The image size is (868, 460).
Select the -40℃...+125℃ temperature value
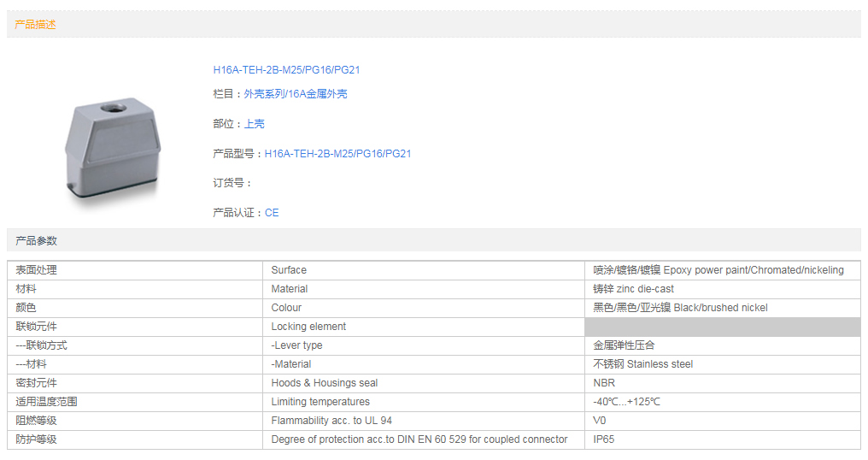pyautogui.click(x=626, y=402)
